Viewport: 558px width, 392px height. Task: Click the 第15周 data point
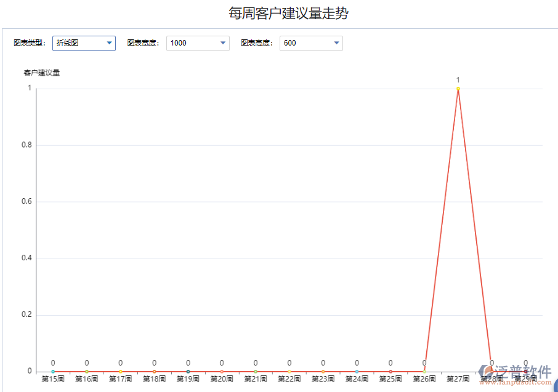pos(53,370)
